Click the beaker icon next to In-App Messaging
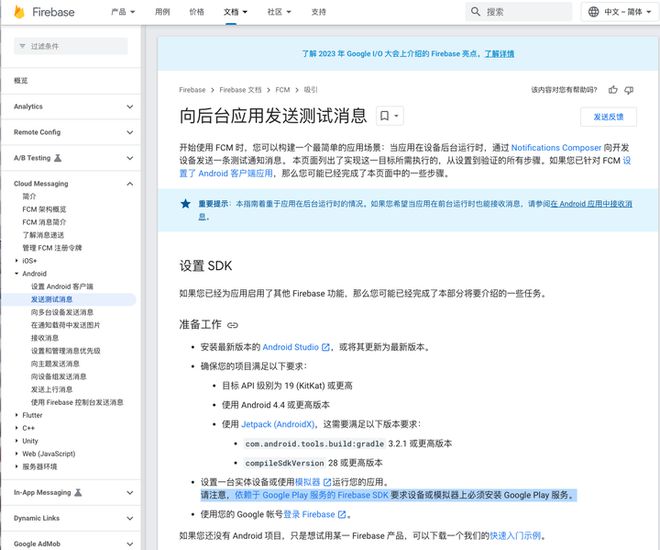This screenshot has width=660, height=550. 78,492
